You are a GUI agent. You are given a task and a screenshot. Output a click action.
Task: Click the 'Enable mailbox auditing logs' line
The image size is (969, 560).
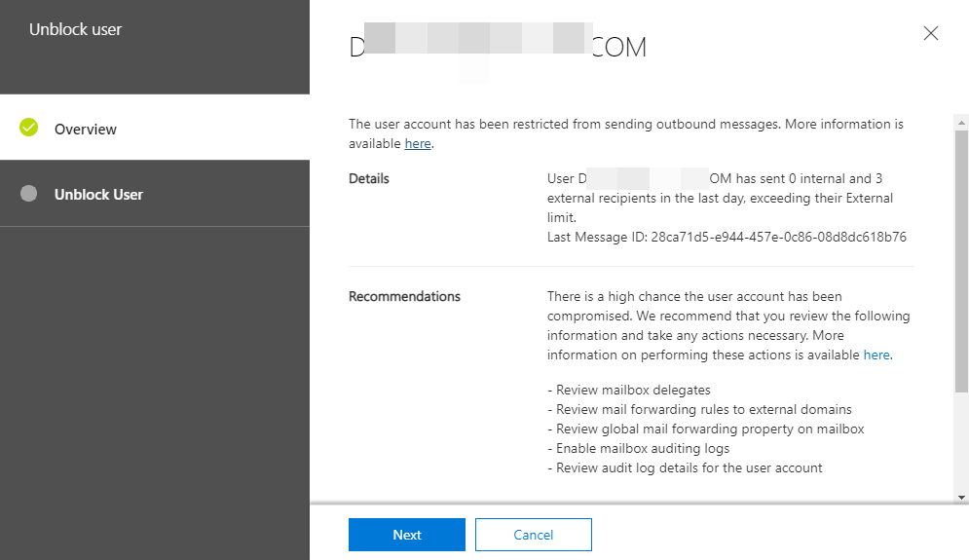tap(643, 448)
